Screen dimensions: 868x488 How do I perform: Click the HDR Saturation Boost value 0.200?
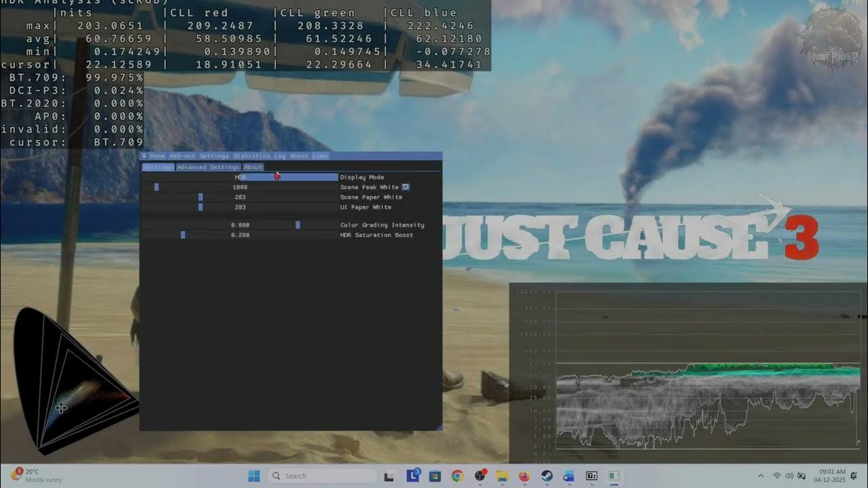(x=240, y=235)
